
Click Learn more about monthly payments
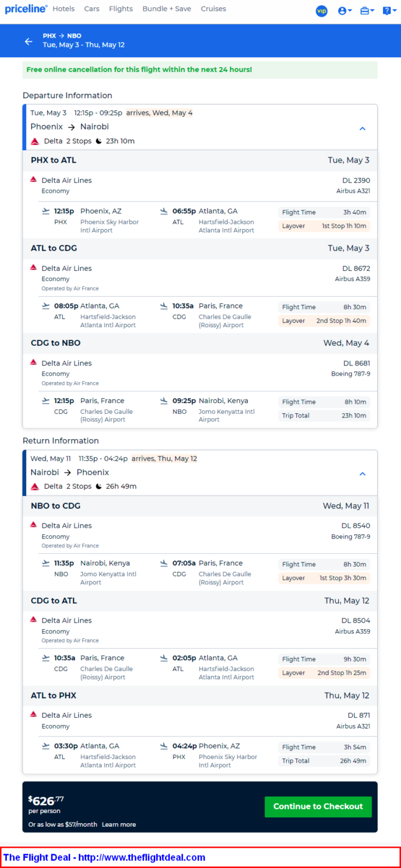119,824
